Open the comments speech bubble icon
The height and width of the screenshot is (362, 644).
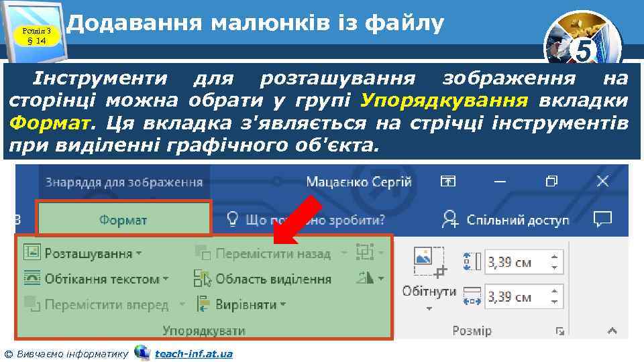(602, 219)
